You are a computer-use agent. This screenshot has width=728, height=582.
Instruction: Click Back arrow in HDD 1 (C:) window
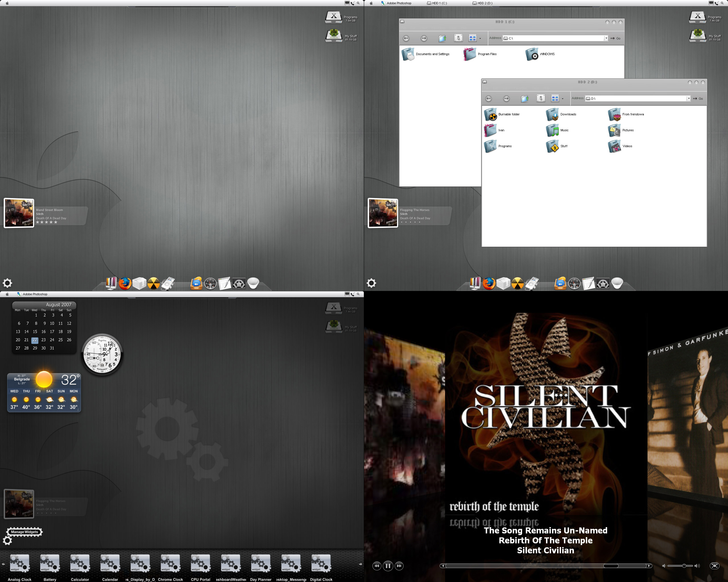pos(406,38)
